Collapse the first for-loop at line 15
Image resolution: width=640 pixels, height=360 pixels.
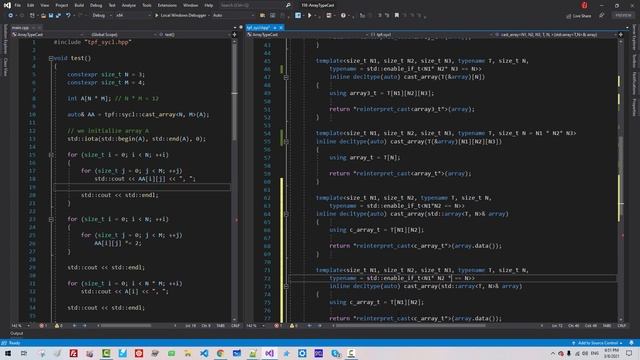tap(51, 155)
